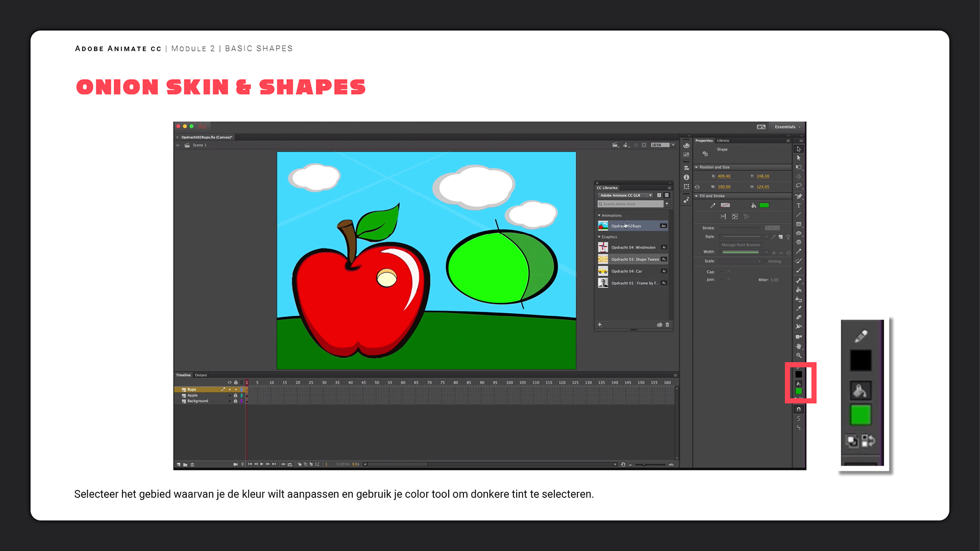This screenshot has width=980, height=551.
Task: Choose the Eraser tool
Action: coord(799,317)
